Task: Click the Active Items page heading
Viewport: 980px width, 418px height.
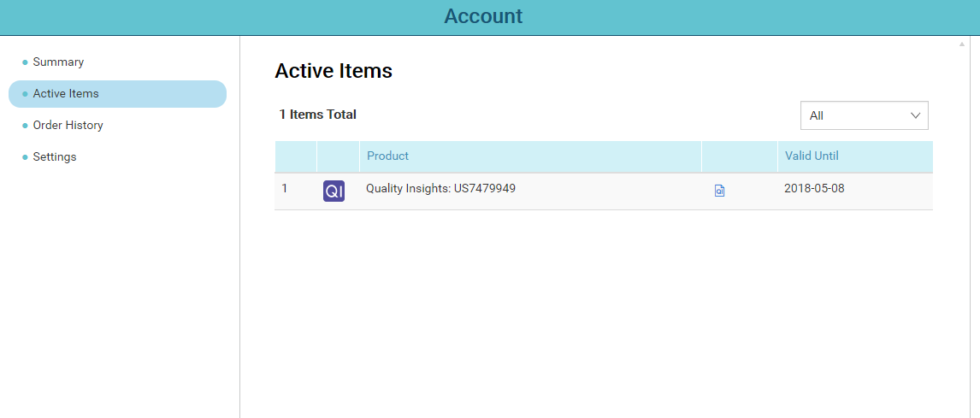Action: pos(334,71)
